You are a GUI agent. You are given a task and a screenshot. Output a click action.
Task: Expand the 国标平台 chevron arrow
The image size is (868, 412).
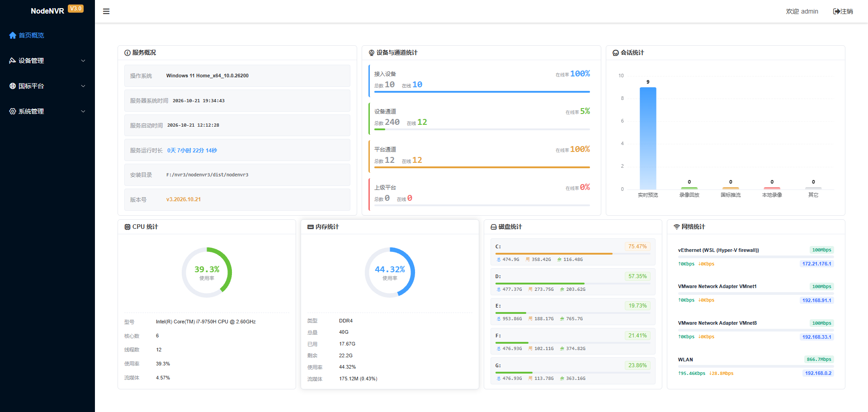point(83,86)
